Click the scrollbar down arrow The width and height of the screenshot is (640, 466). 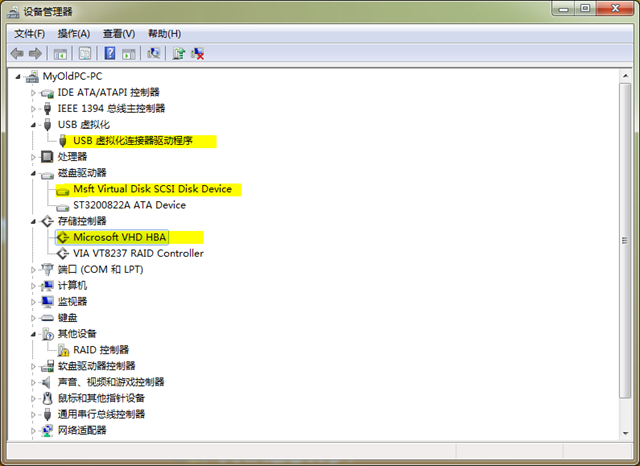pos(625,433)
